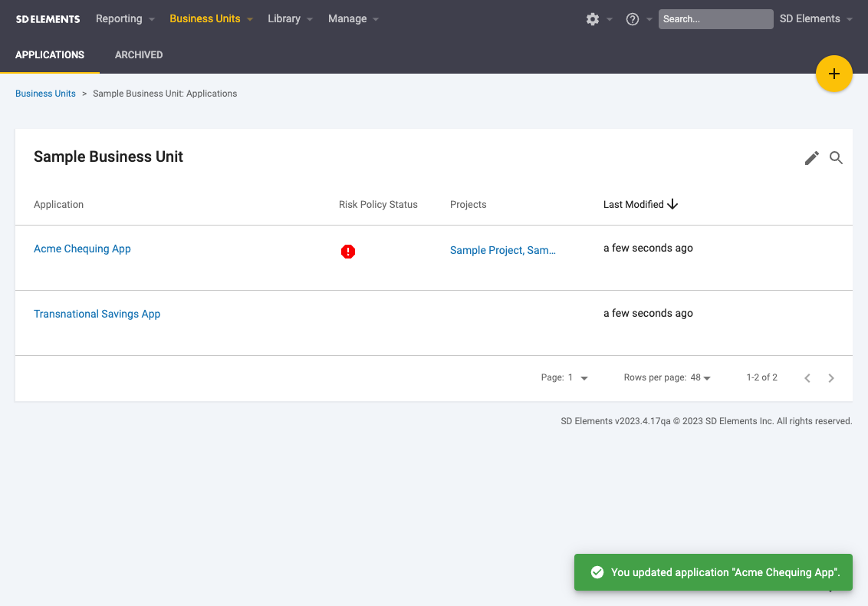
Task: Open the Rows per page dropdown
Action: click(700, 377)
